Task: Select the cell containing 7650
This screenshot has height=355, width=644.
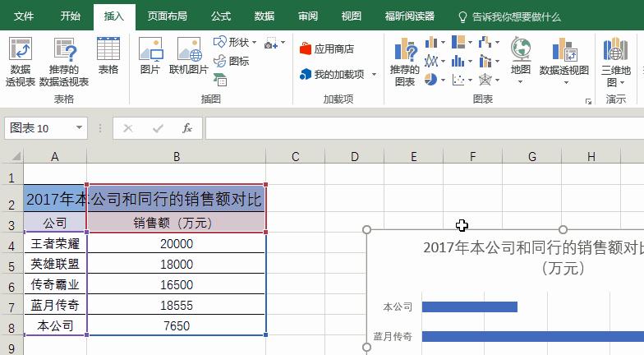Action: (x=176, y=325)
